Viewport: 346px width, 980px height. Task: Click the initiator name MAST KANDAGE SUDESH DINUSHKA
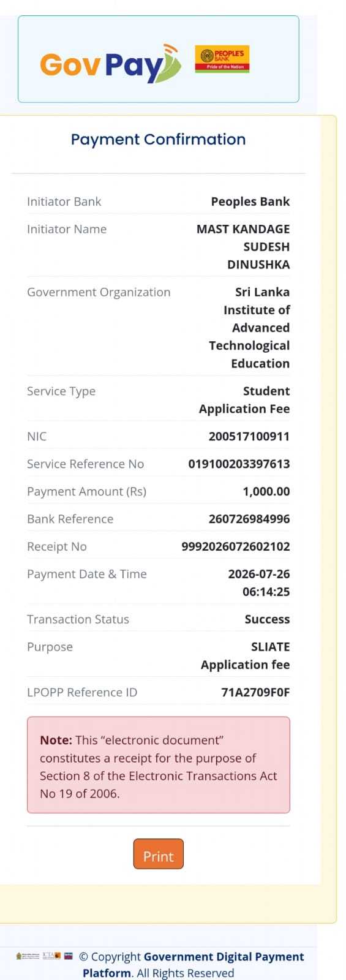click(x=243, y=247)
